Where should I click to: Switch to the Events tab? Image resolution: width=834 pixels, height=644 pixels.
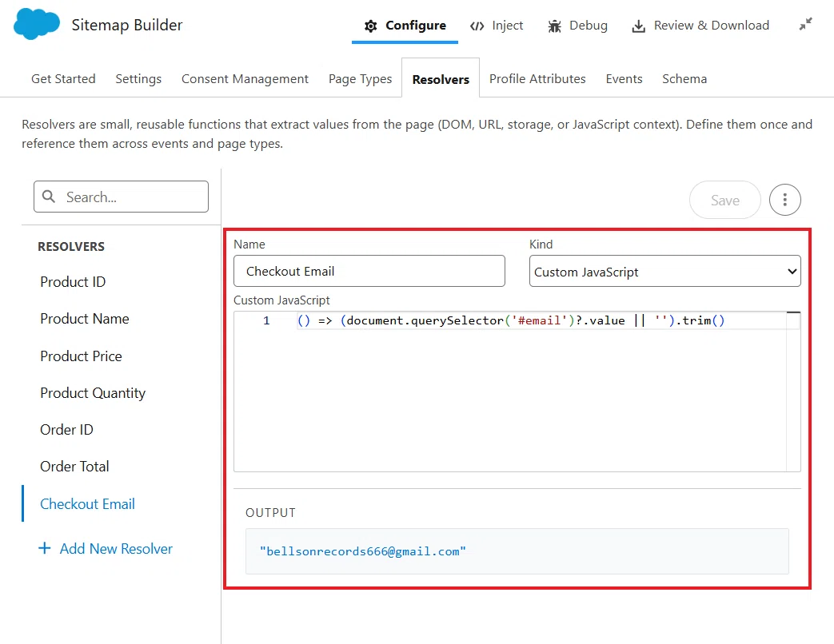[624, 78]
